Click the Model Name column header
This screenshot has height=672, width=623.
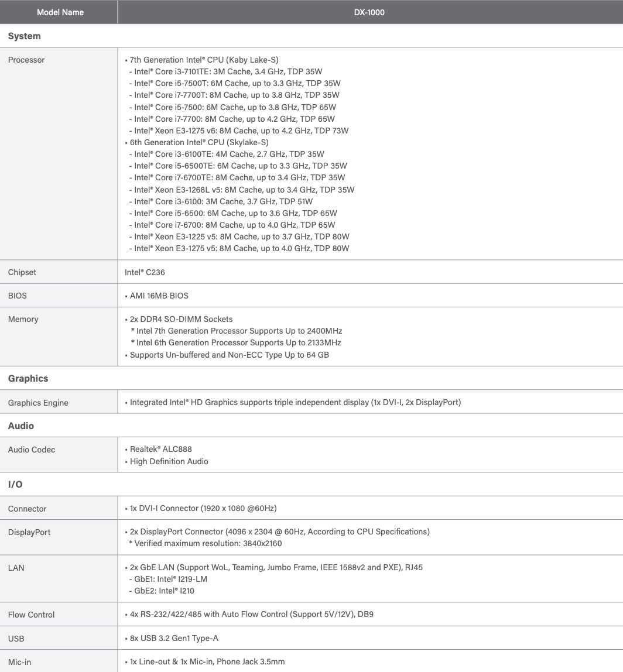[60, 12]
